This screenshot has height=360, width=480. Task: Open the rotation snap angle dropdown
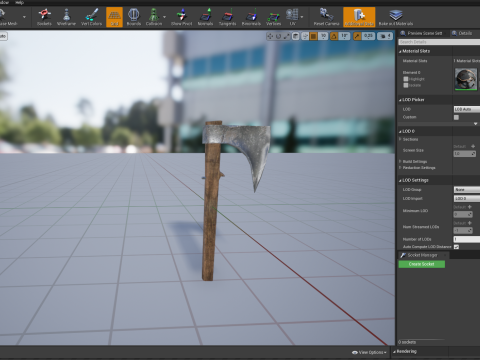(x=344, y=36)
